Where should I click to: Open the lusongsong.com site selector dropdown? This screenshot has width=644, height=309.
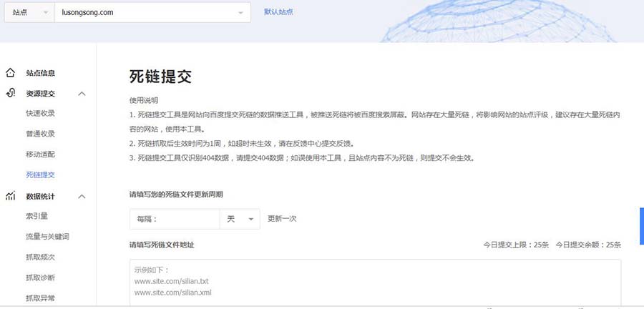coord(152,12)
